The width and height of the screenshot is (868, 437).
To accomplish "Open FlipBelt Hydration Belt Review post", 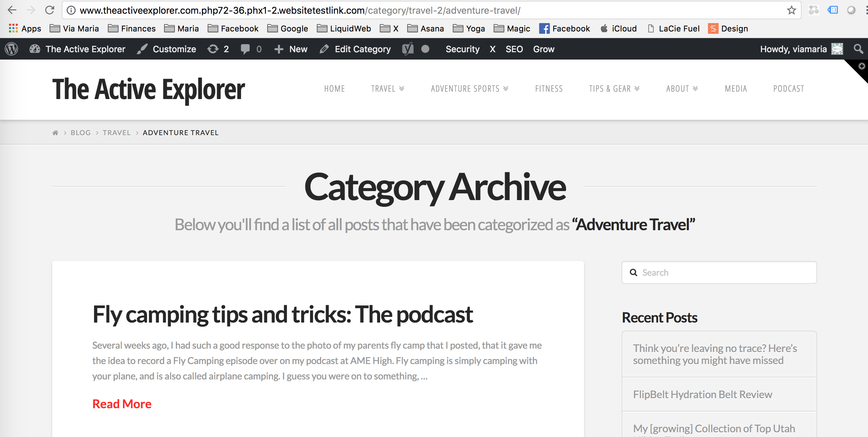I will click(x=702, y=394).
